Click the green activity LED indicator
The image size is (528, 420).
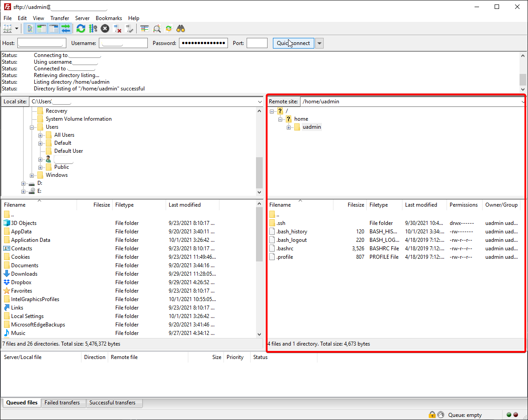point(509,415)
